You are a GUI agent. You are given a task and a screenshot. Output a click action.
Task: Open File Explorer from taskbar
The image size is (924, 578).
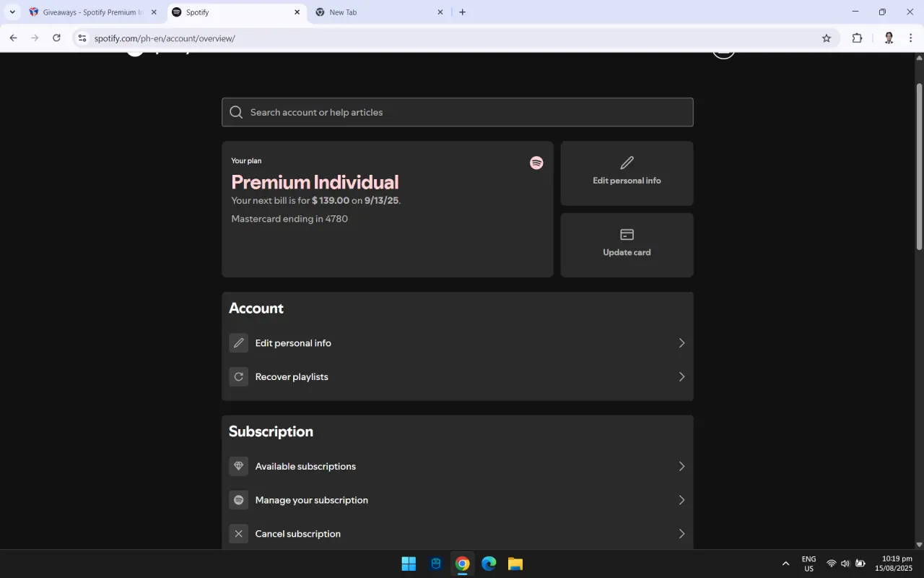515,564
